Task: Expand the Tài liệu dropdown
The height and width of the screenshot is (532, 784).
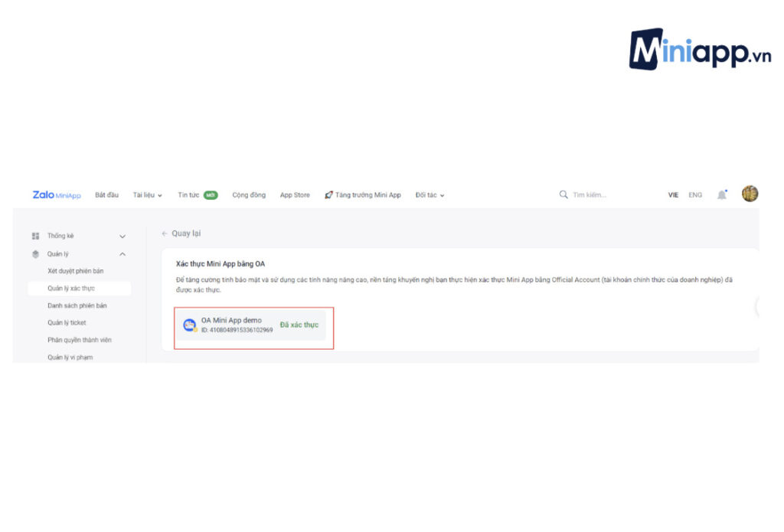Action: (148, 195)
